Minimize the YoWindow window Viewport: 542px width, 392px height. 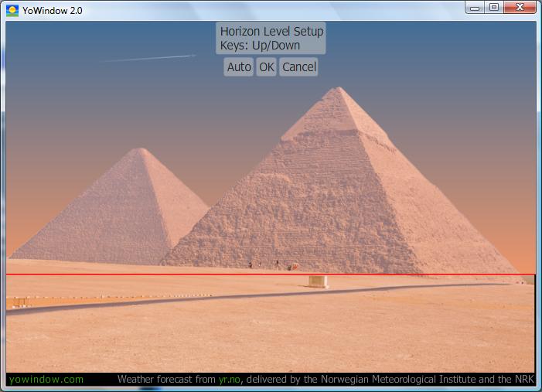(x=475, y=8)
